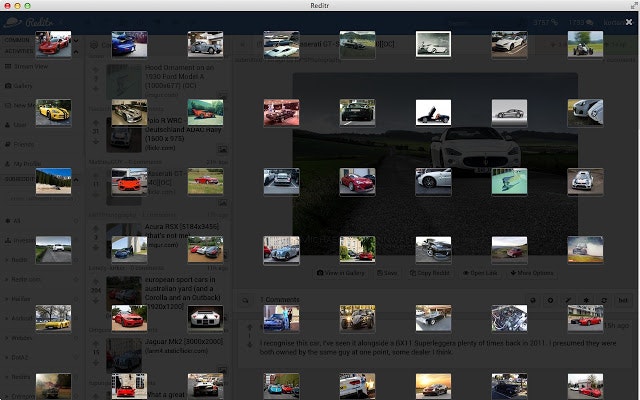View the white and blue classic cars thumbnail
Screen dimensions: 640x400
tap(281, 44)
